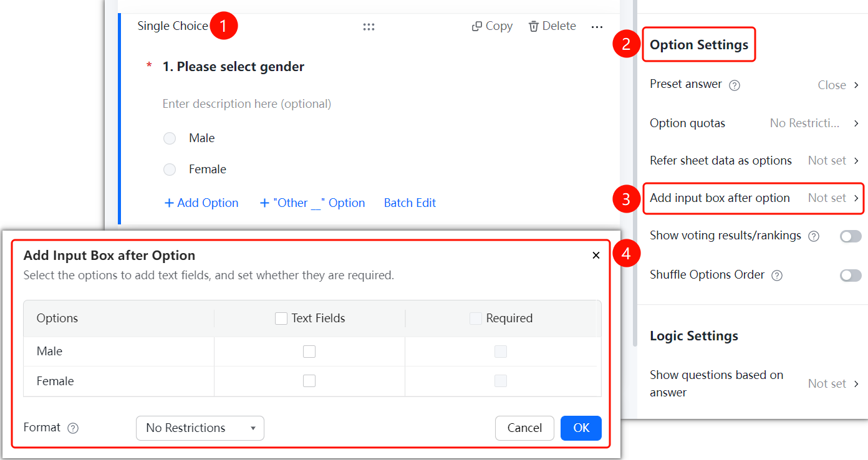Click help icon beside Show voting results/rankings
Image resolution: width=868 pixels, height=460 pixels.
point(814,236)
